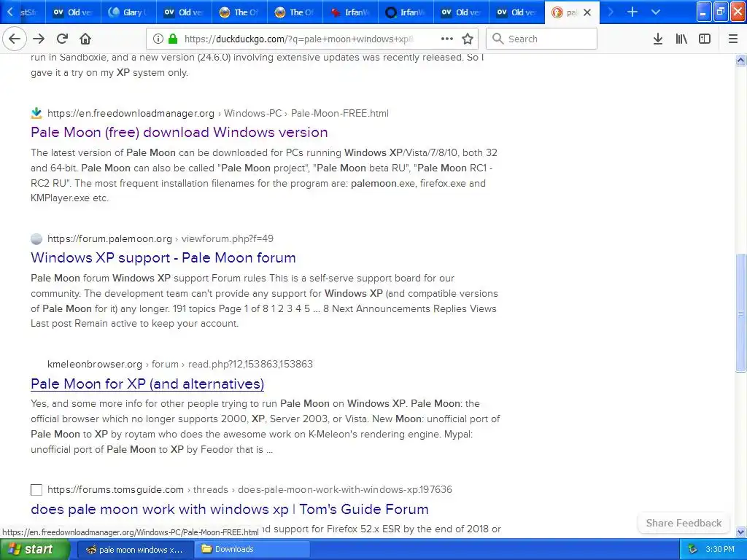
Task: Open the Library books icon
Action: [x=681, y=39]
